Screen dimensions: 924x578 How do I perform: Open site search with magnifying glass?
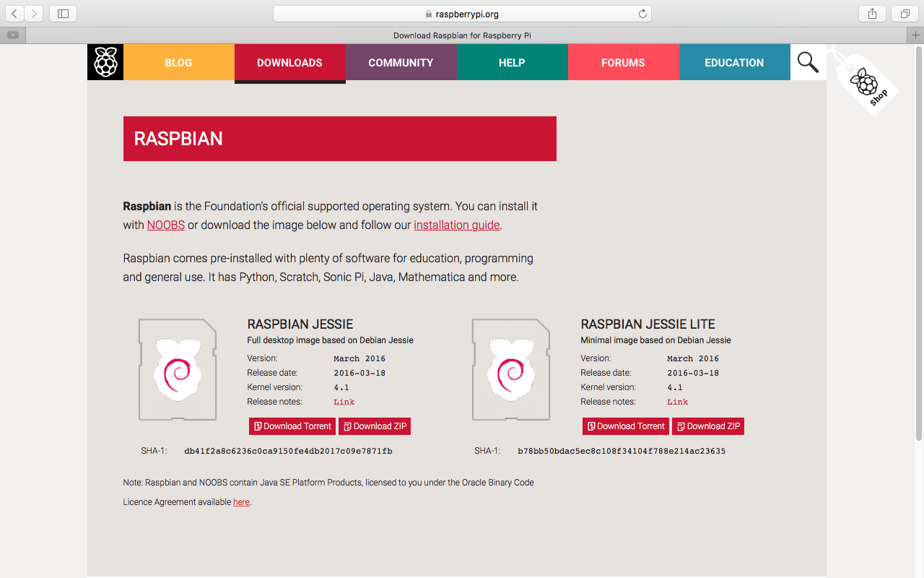pos(808,62)
